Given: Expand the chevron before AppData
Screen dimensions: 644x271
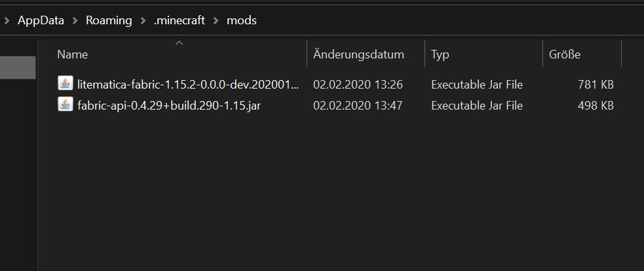Looking at the screenshot, I should click(7, 20).
